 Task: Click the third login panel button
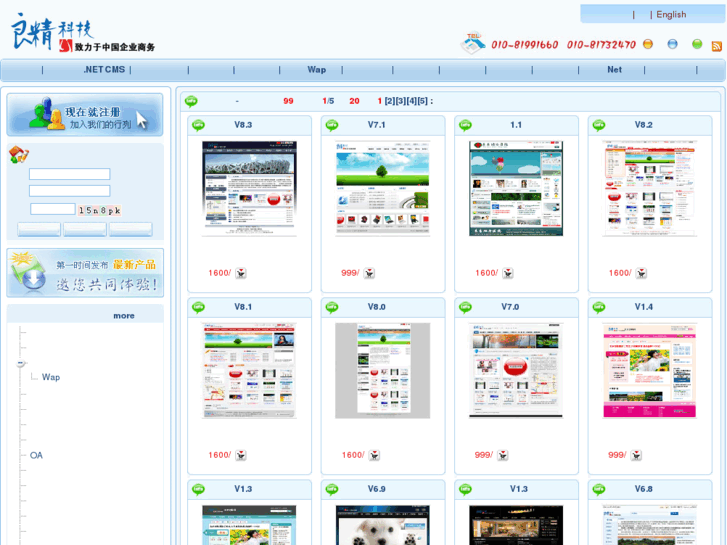click(131, 229)
